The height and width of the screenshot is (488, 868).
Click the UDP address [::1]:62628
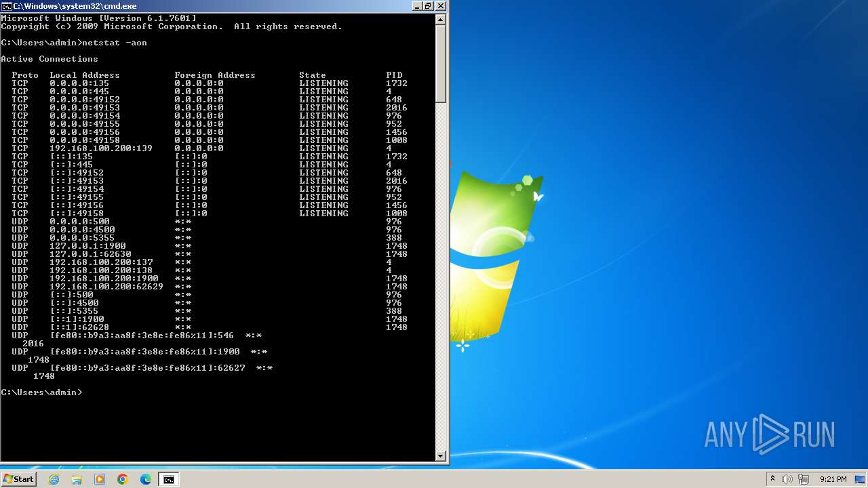tap(79, 327)
